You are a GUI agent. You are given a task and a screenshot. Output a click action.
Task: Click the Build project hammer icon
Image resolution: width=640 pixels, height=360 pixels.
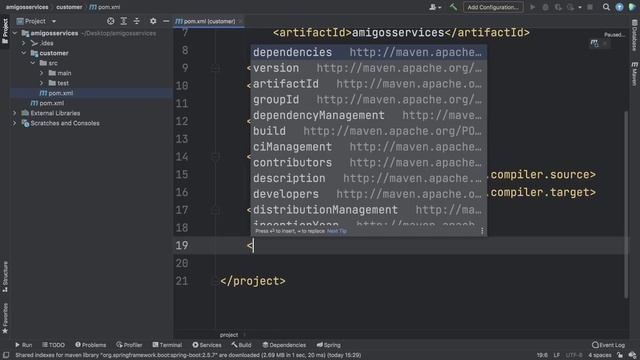[453, 7]
